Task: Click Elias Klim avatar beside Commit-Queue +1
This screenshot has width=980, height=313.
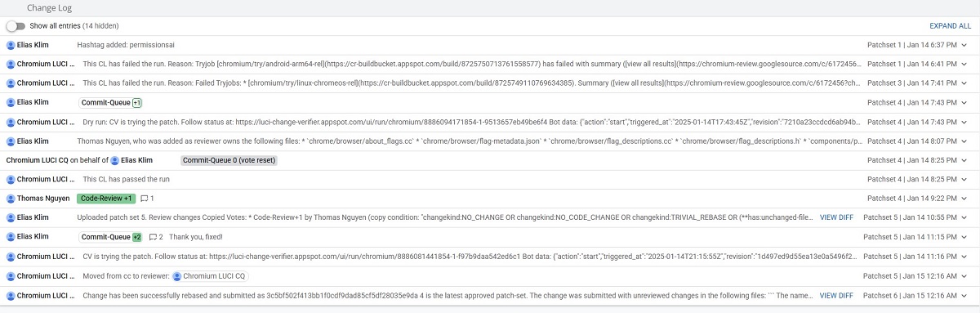Action: click(x=11, y=102)
